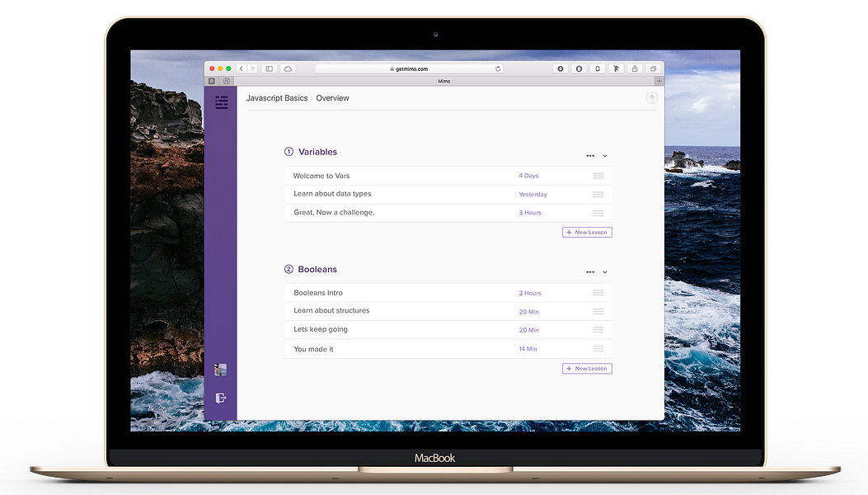This screenshot has height=495, width=868.
Task: Show all tabs overview button
Action: coord(653,68)
